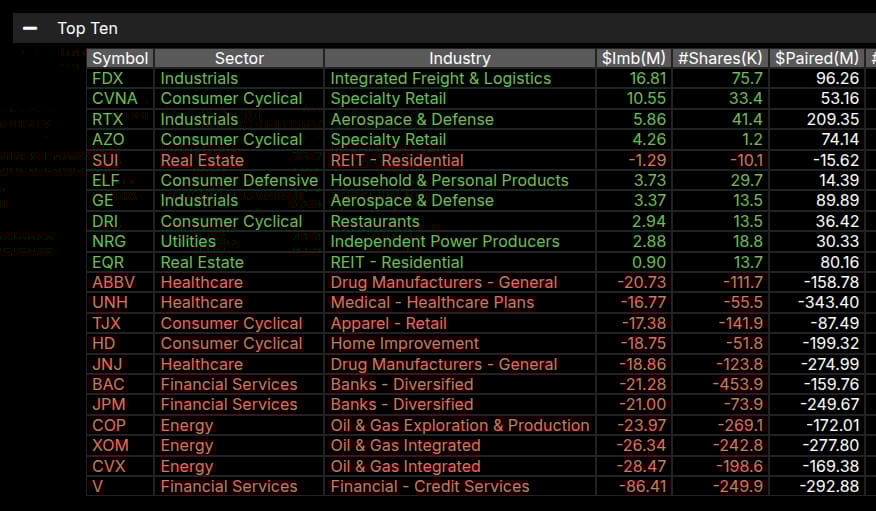
Task: Select the CVX symbol cell
Action: pos(120,466)
